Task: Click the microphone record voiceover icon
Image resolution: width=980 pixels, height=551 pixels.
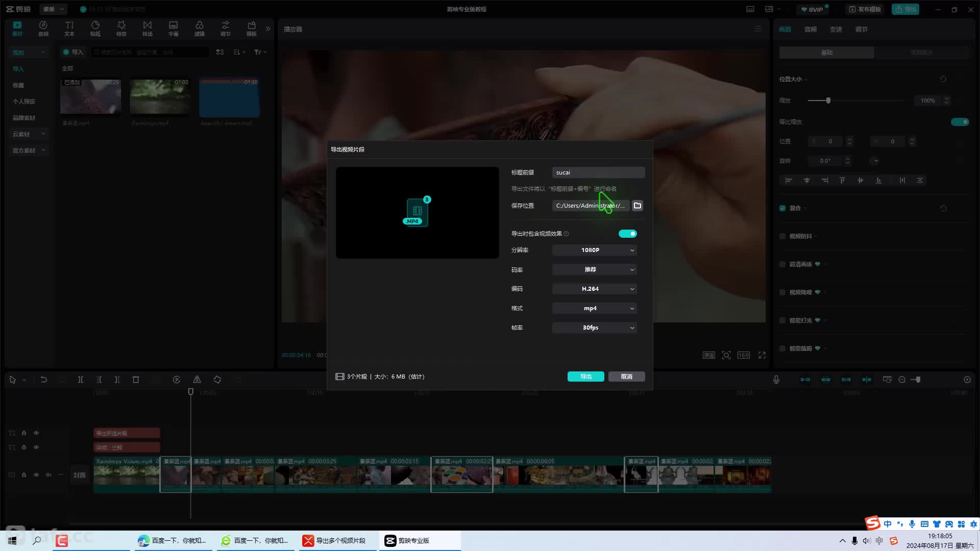Action: coord(776,380)
